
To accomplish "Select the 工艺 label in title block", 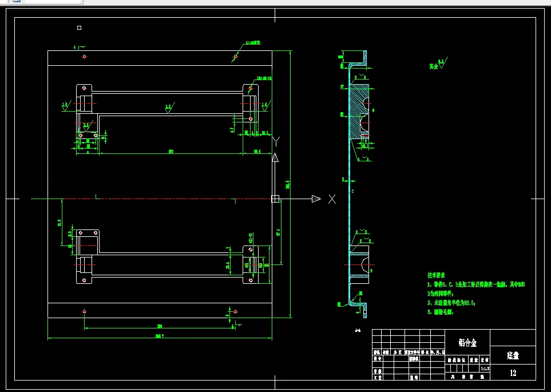I will click(378, 377).
